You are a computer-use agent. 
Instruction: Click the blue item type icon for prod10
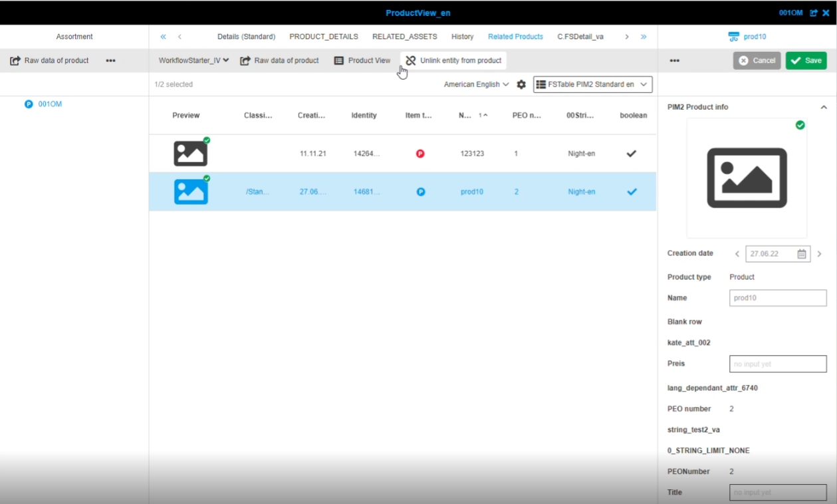point(420,192)
